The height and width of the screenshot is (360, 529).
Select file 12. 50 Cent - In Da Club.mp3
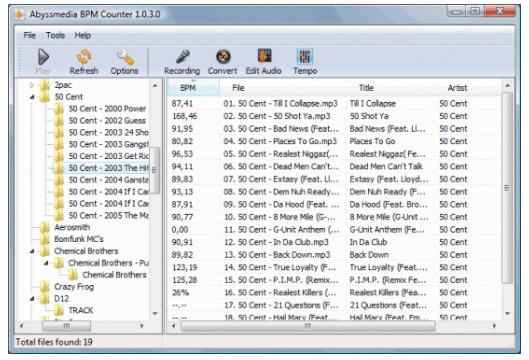click(276, 242)
